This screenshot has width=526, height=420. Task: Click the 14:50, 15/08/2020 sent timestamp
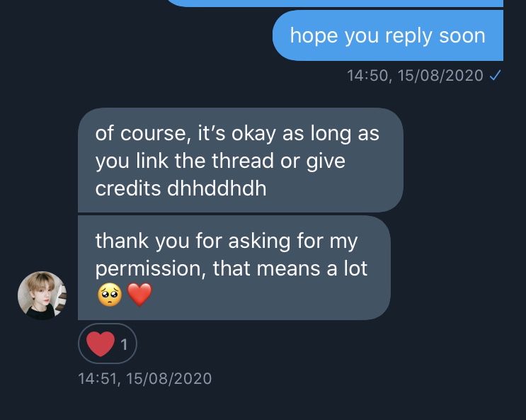point(415,76)
